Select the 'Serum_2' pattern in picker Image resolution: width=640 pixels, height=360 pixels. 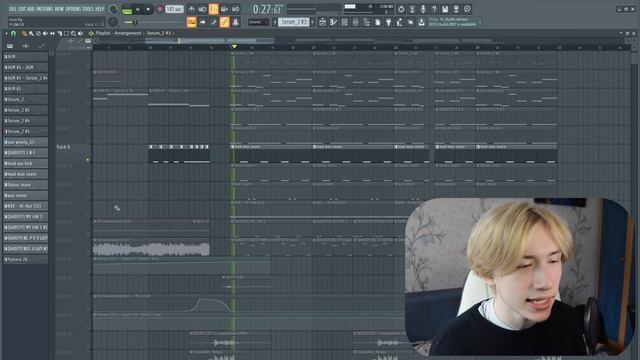25,99
